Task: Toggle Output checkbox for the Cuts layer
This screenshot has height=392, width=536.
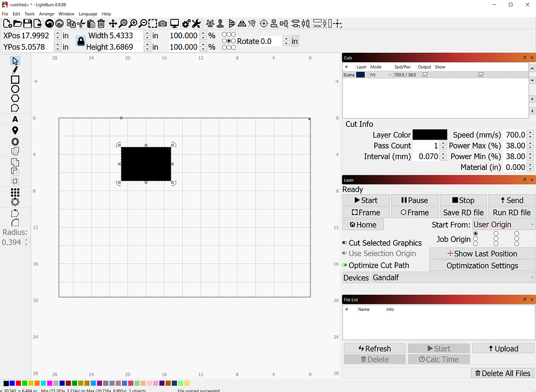Action: tap(425, 74)
